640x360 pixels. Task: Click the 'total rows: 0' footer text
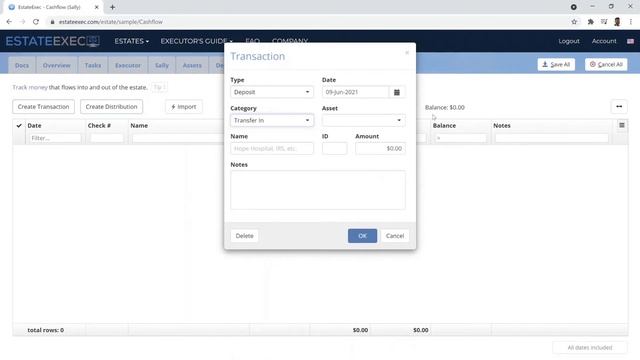(46, 330)
